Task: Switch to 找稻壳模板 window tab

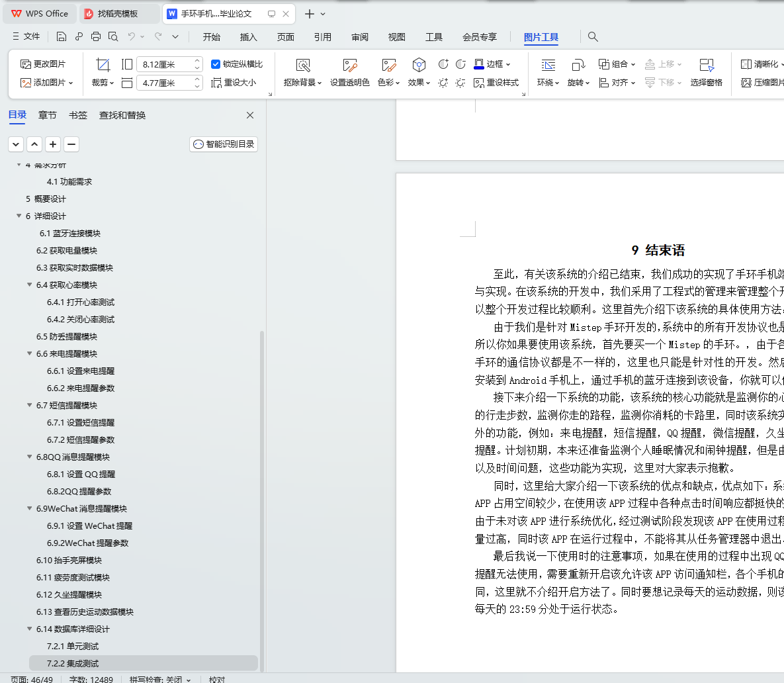Action: [x=118, y=13]
